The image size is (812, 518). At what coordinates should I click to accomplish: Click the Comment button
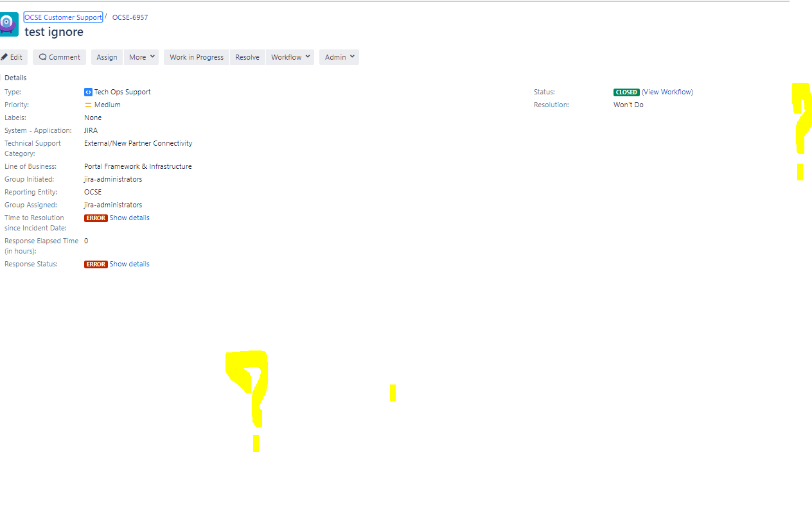(60, 57)
